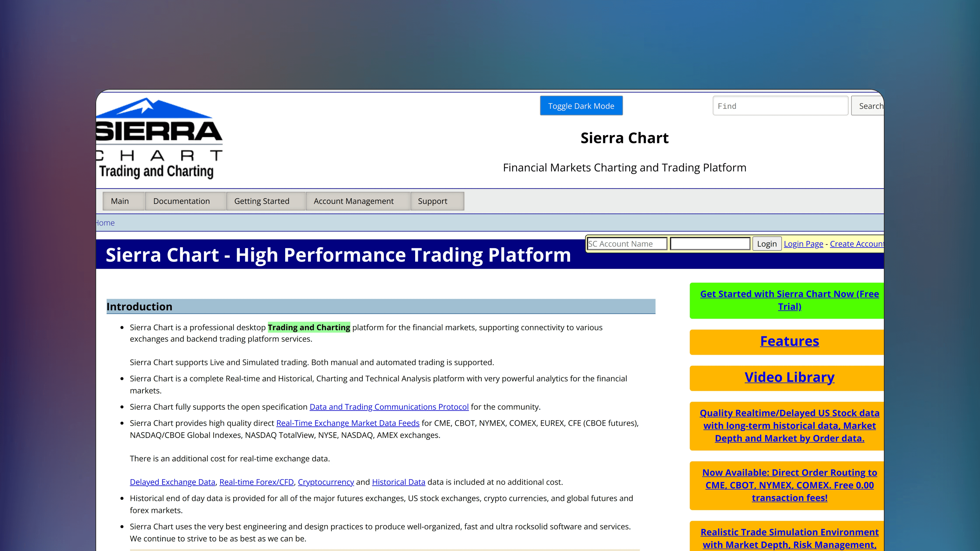Click the Home breadcrumb link
980x551 pixels.
point(105,223)
